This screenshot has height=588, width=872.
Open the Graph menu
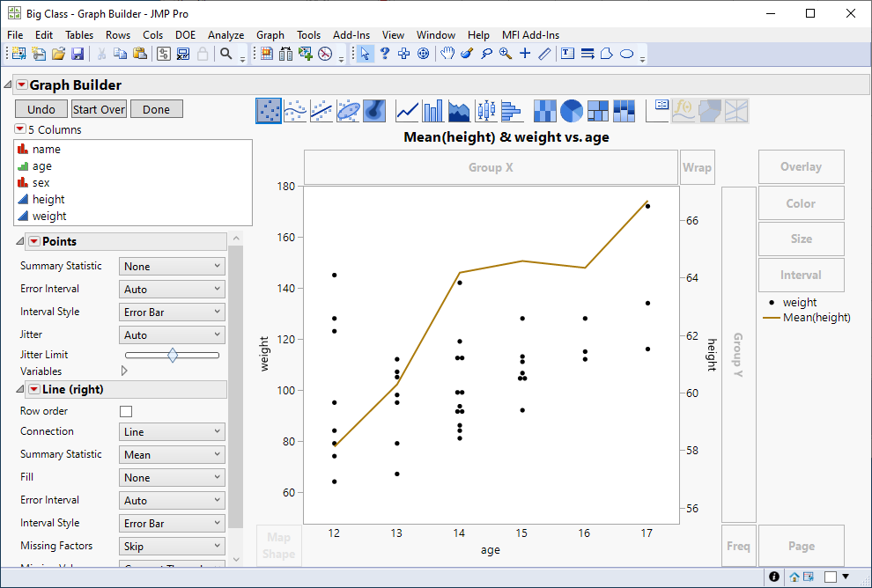point(270,35)
